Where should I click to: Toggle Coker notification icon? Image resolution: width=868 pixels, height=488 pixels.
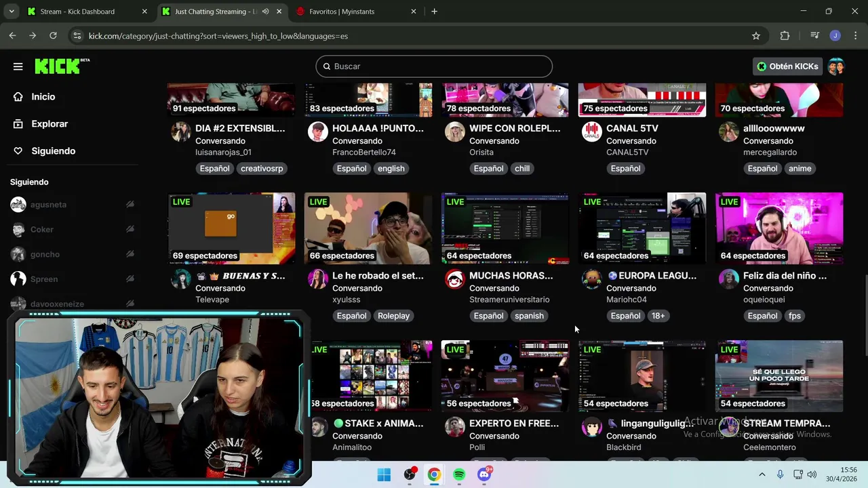(x=130, y=229)
